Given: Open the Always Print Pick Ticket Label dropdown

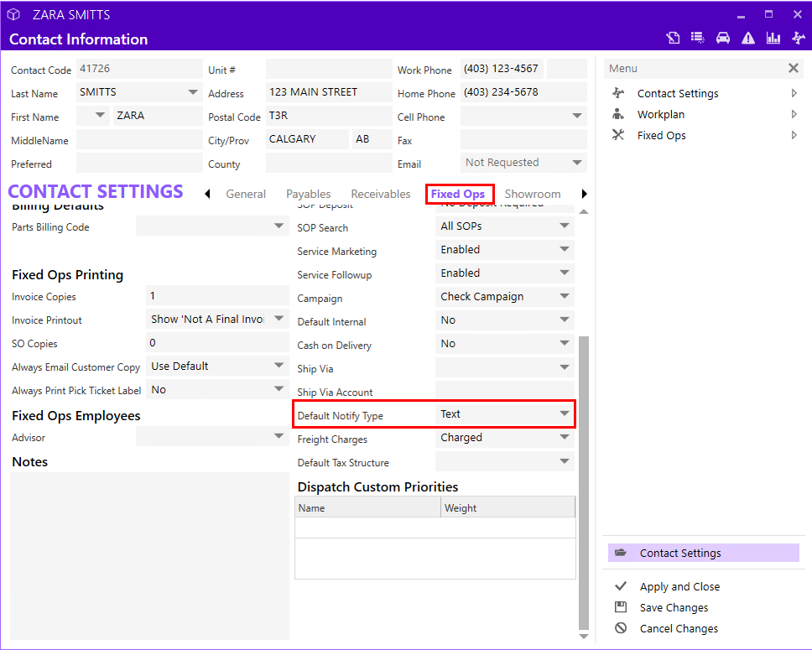Looking at the screenshot, I should (x=278, y=388).
